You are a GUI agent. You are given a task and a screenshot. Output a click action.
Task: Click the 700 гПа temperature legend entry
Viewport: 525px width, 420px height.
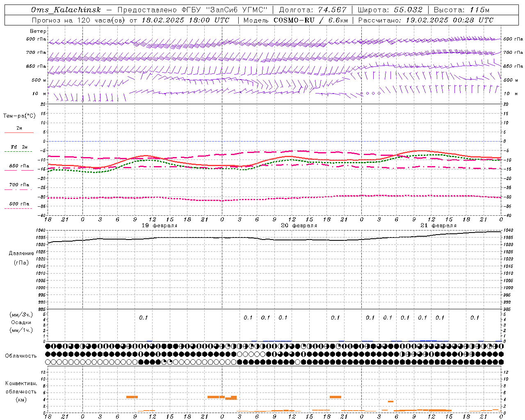[19, 185]
